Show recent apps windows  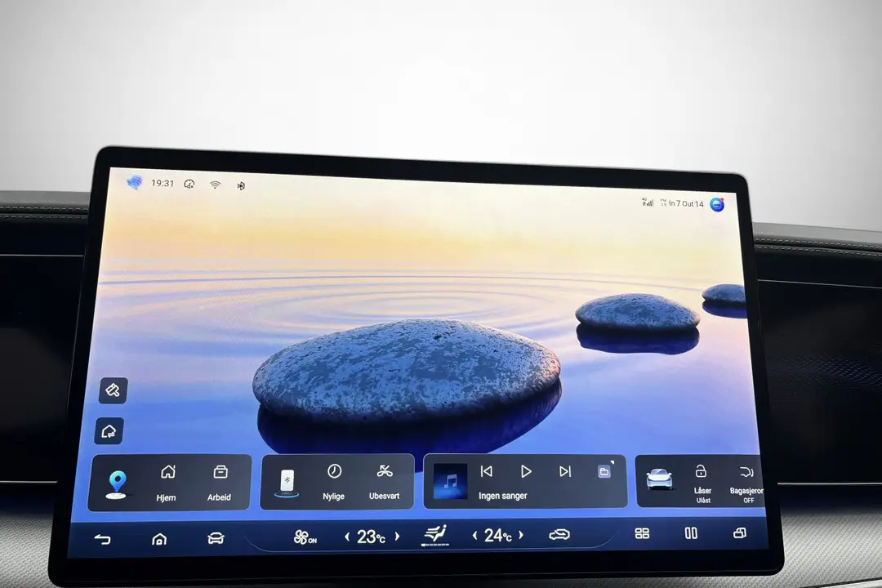[740, 532]
